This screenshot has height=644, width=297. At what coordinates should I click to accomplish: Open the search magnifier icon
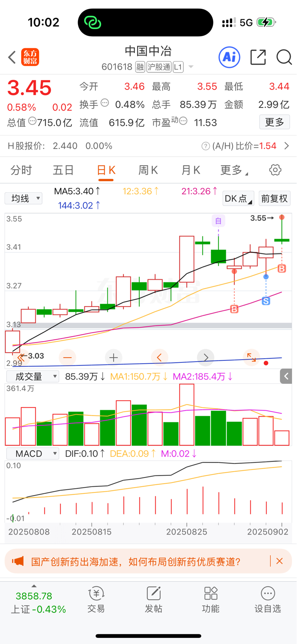284,57
